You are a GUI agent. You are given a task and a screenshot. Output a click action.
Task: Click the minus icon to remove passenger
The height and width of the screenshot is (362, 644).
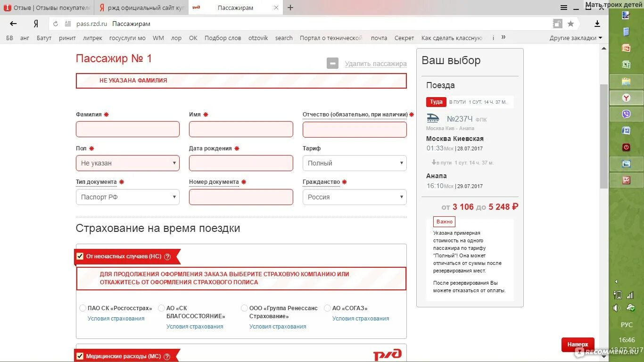[333, 63]
